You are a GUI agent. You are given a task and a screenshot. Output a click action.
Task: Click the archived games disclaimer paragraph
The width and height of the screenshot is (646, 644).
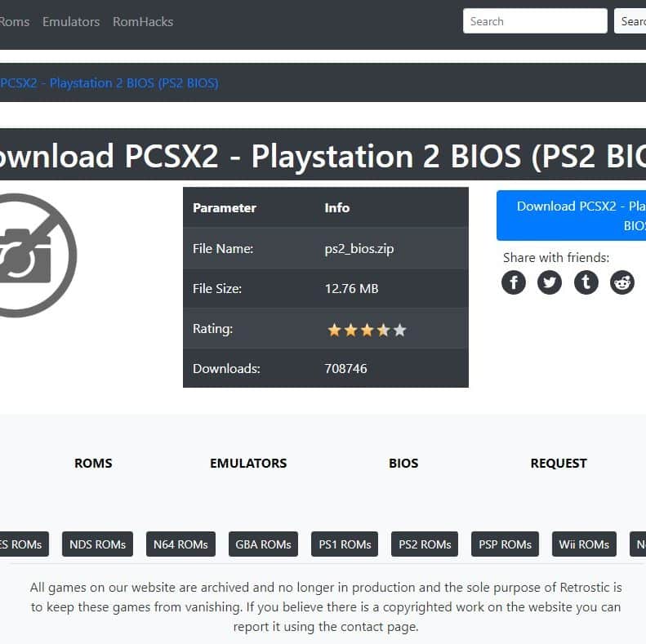326,607
